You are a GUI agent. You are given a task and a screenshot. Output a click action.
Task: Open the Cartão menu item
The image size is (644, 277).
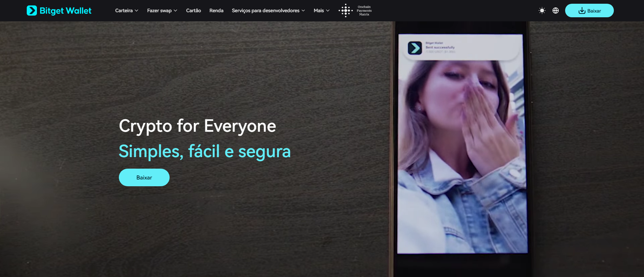[x=193, y=10]
